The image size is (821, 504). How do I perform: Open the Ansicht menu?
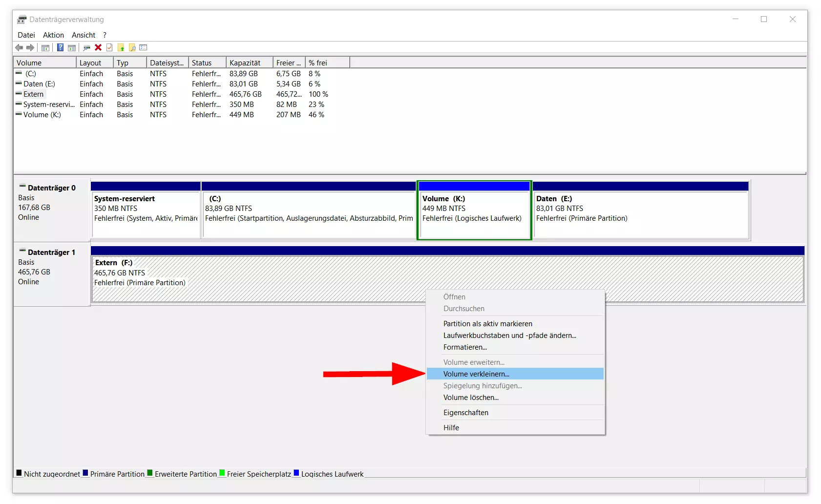click(84, 35)
